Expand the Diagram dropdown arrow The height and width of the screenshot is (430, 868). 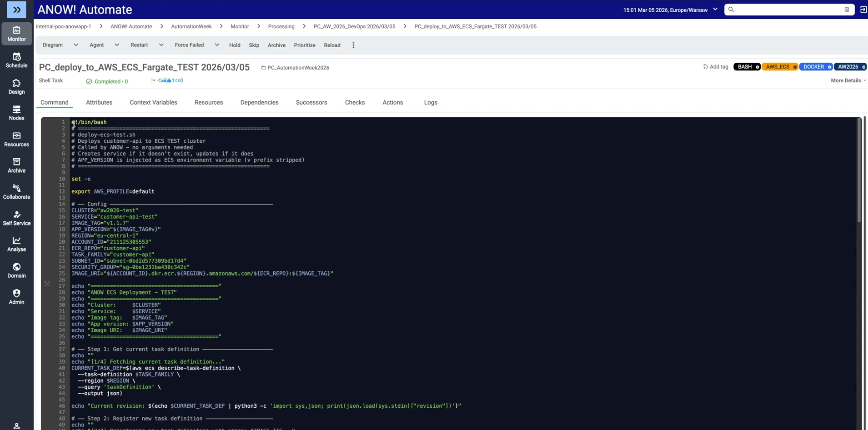[x=76, y=45]
